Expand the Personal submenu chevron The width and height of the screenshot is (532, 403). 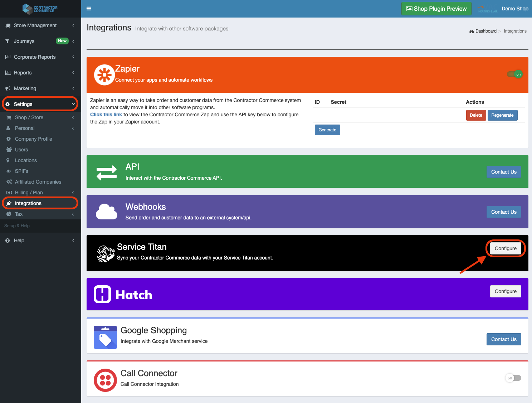(x=73, y=128)
